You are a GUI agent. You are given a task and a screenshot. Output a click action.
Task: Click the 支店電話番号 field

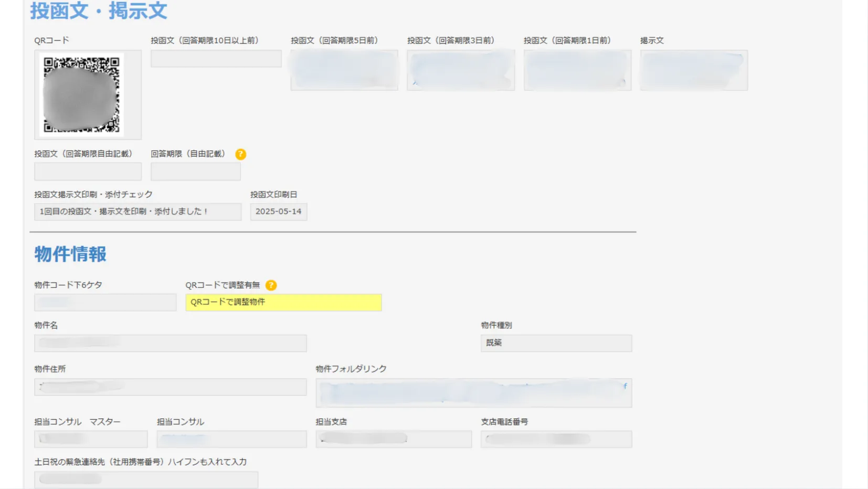point(556,439)
